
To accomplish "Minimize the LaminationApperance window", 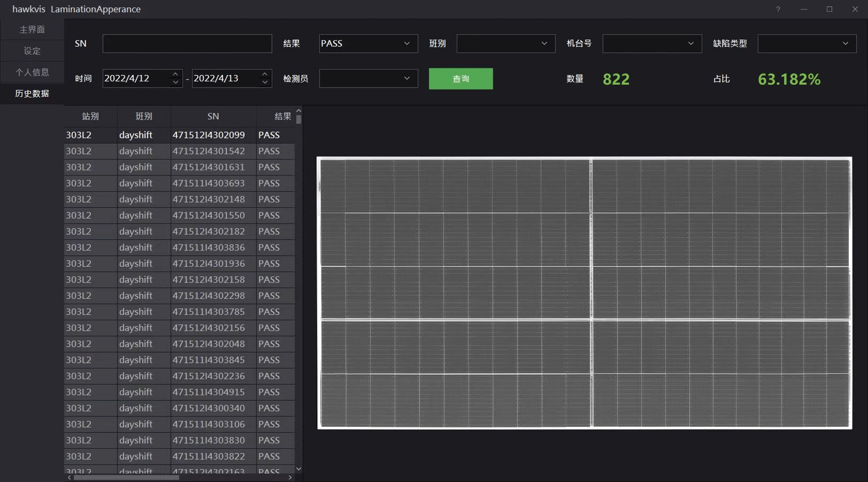I will pos(804,9).
